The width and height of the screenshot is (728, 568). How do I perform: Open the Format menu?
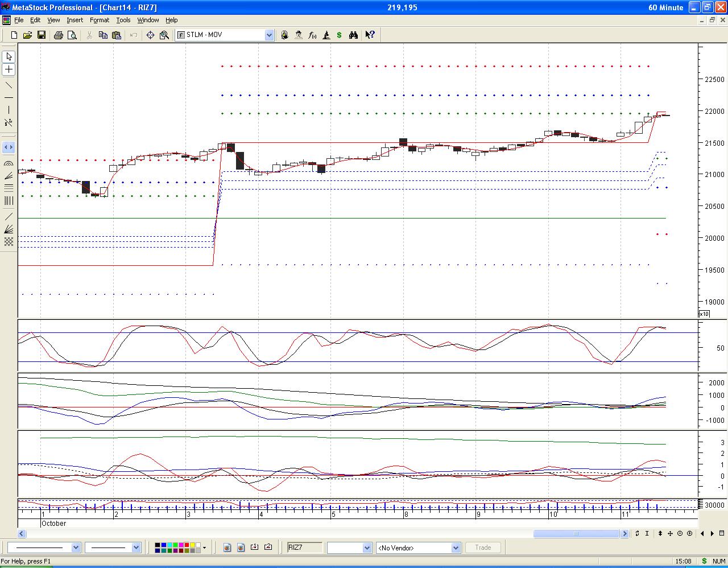click(x=100, y=20)
